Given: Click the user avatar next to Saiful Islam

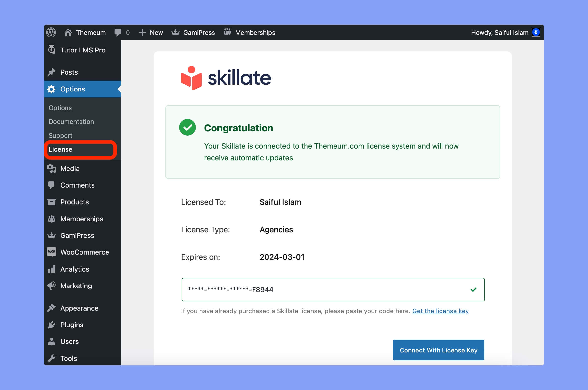Looking at the screenshot, I should click(535, 32).
